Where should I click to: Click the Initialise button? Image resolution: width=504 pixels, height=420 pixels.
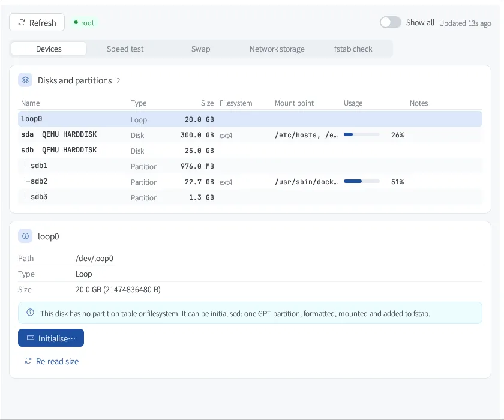click(51, 338)
